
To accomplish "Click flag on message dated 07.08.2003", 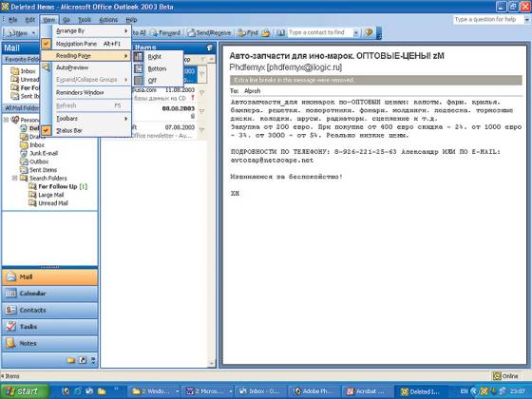I will coord(201,130).
